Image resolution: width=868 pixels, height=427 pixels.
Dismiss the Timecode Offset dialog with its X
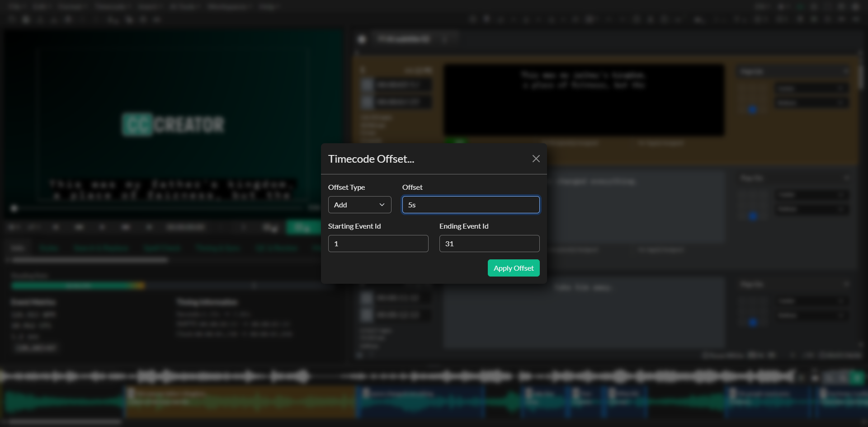536,159
